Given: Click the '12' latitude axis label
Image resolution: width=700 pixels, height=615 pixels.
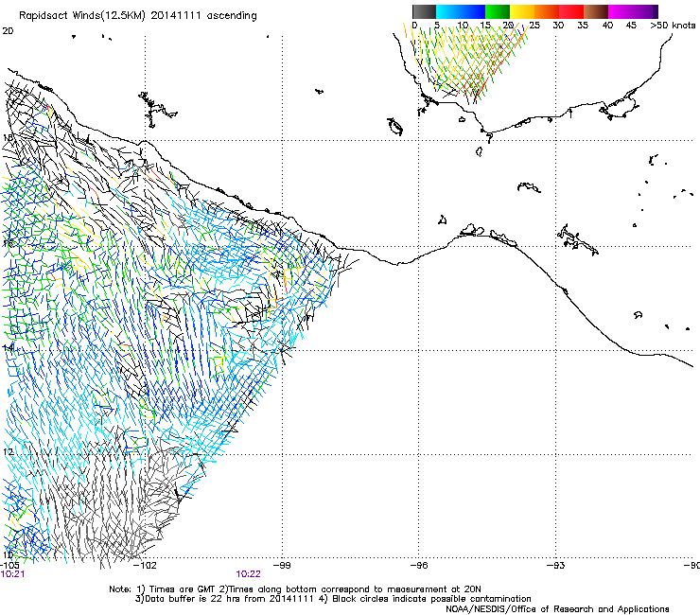Looking at the screenshot, I should pos(8,451).
